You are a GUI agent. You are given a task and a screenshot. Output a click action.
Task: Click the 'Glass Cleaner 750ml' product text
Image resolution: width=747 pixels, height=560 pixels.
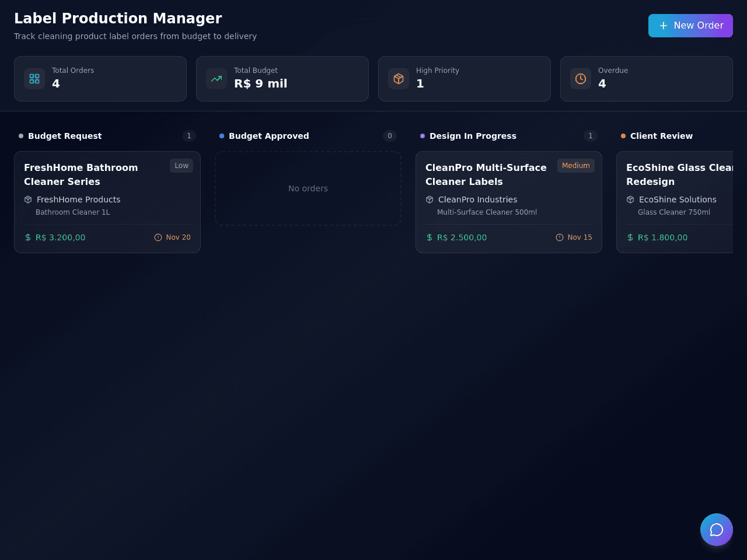[674, 212]
